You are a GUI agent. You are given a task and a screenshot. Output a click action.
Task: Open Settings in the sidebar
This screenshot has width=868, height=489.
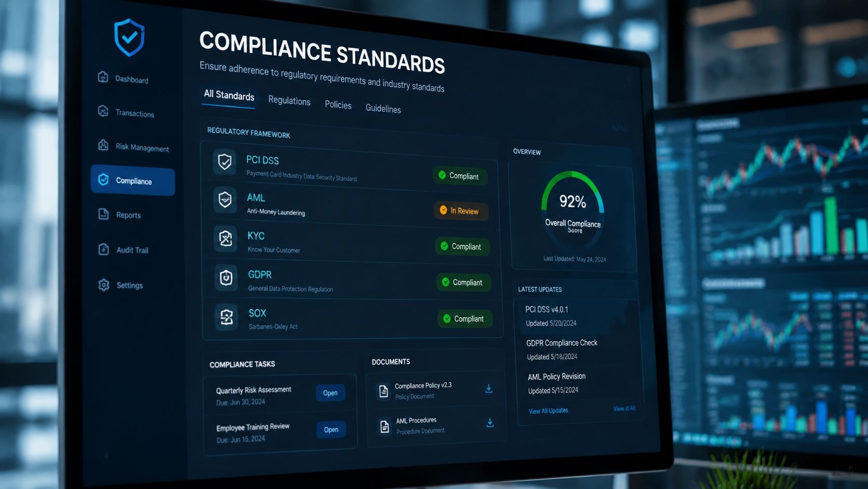(x=129, y=285)
